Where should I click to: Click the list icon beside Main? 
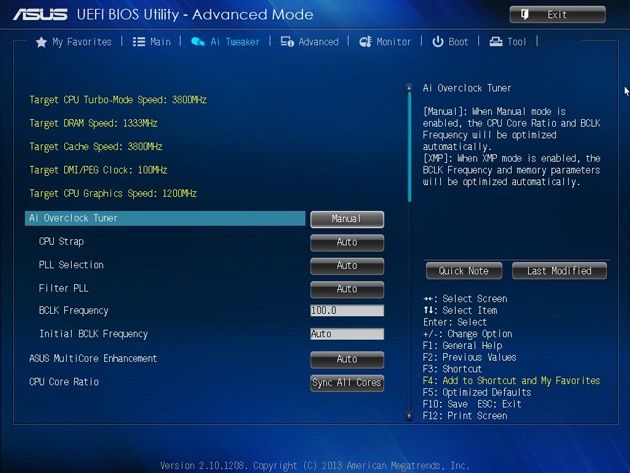click(x=139, y=42)
